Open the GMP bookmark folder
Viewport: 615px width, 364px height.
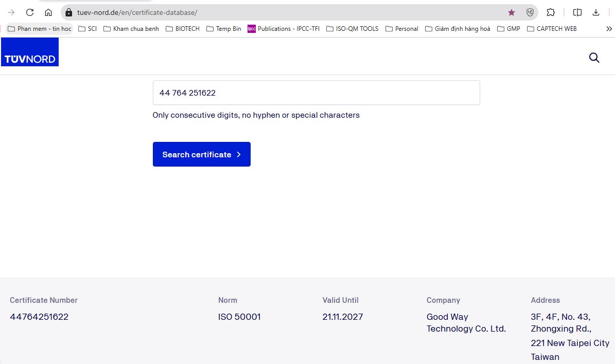pos(508,29)
